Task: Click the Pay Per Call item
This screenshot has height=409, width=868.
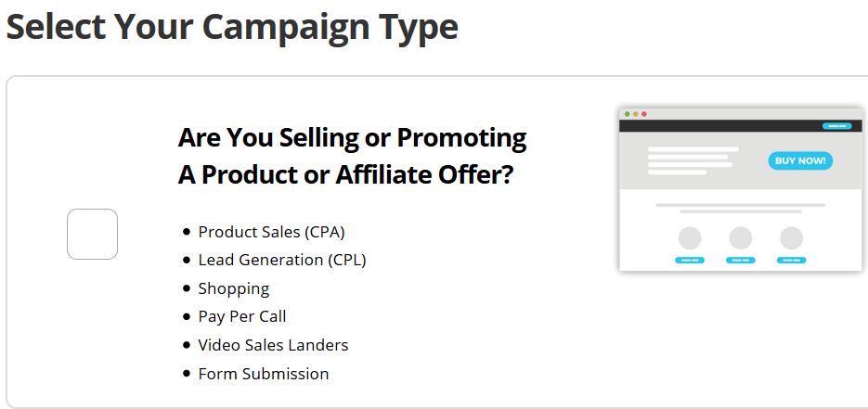Action: pos(242,316)
